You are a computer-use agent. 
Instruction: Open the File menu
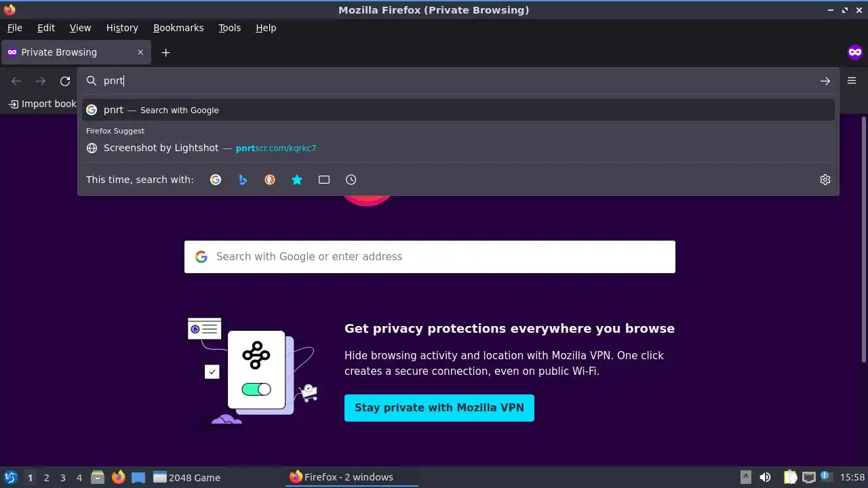coord(15,28)
